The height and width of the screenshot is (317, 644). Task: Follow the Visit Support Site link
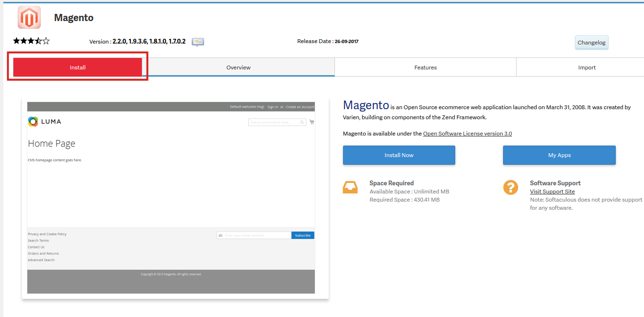pyautogui.click(x=552, y=192)
